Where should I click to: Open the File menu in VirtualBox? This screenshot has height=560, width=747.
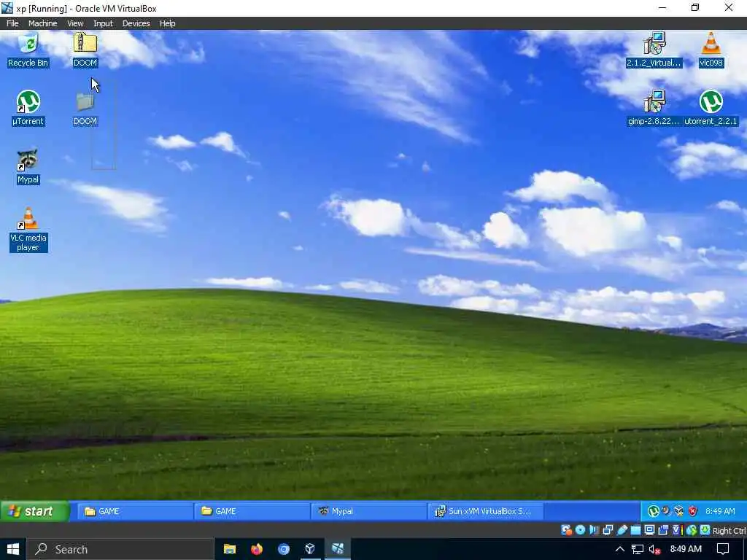tap(12, 23)
